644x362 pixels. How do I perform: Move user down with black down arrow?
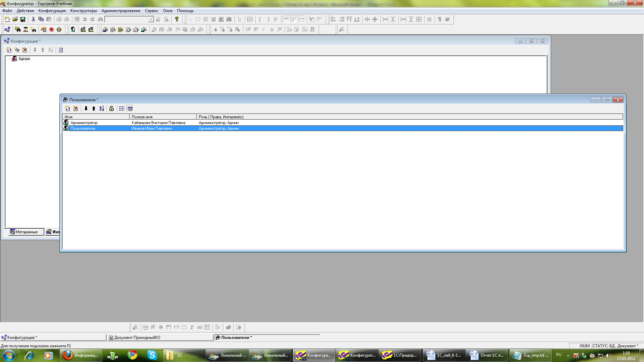(86, 109)
